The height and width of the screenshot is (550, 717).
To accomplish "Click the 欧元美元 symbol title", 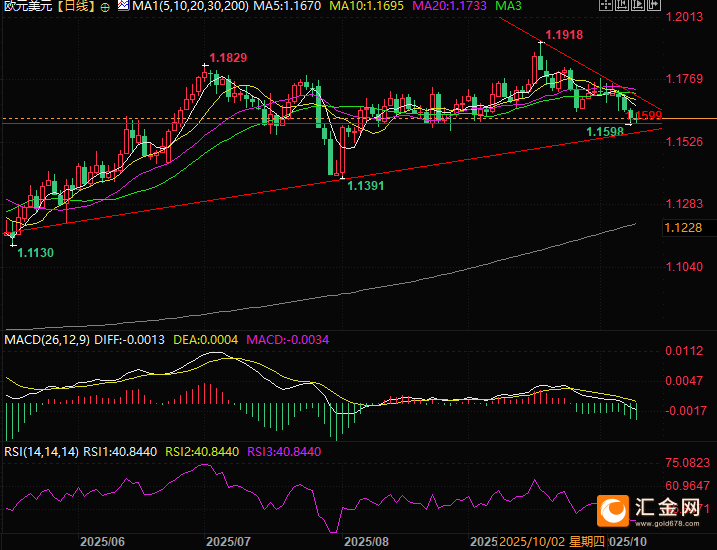I will pyautogui.click(x=25, y=7).
